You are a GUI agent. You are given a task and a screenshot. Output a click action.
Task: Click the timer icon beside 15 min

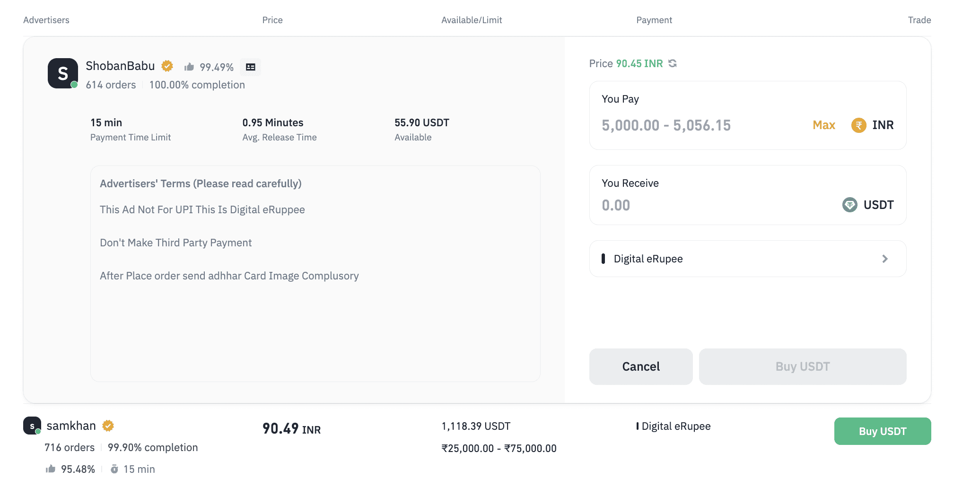[114, 469]
